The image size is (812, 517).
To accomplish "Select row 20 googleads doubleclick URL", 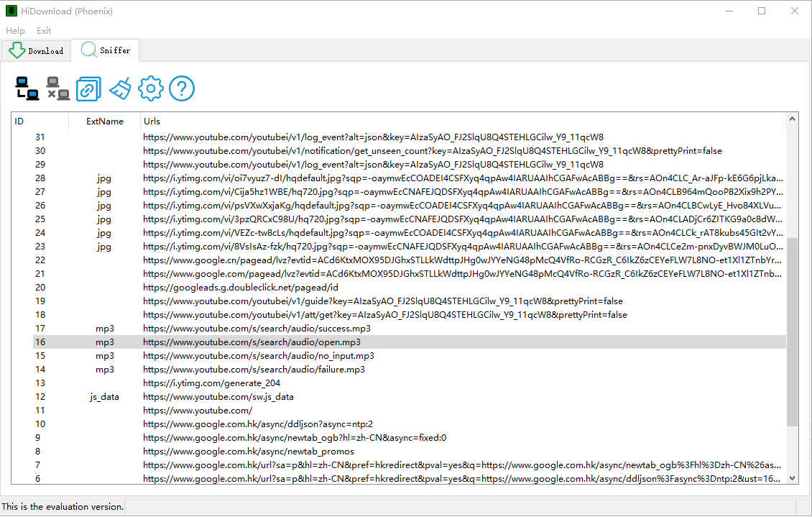I will point(240,288).
